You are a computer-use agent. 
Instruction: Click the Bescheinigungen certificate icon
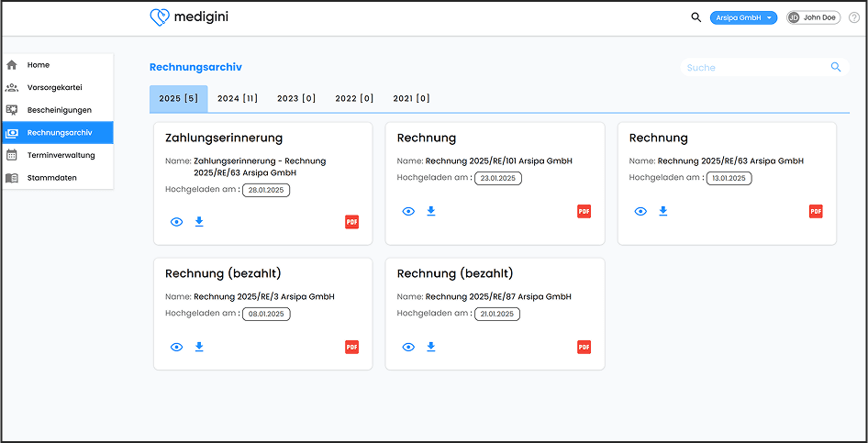pos(12,110)
